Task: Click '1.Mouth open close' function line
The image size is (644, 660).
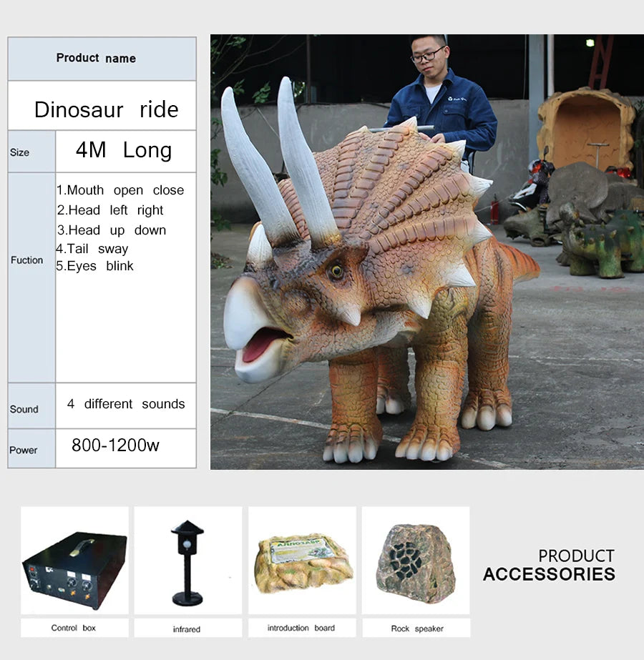Action: point(120,190)
